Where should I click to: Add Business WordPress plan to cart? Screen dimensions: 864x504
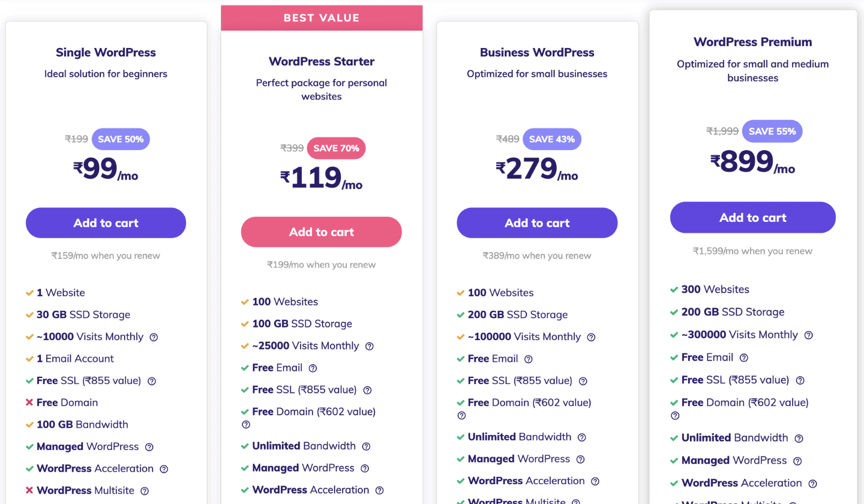[537, 223]
